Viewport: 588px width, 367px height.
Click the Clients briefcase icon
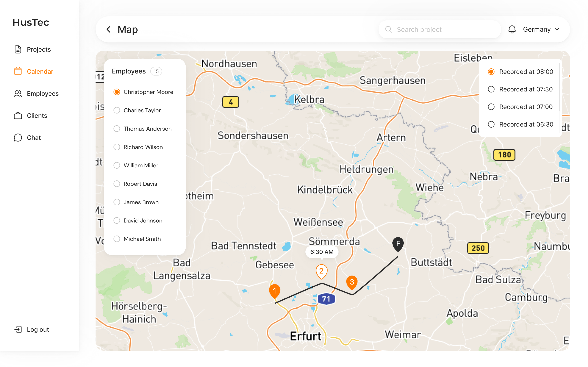pyautogui.click(x=18, y=116)
